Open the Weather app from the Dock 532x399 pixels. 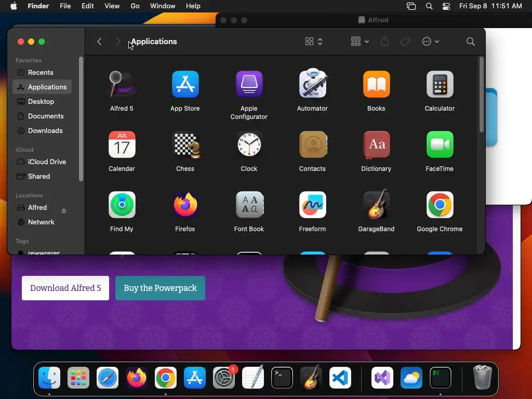(x=411, y=378)
